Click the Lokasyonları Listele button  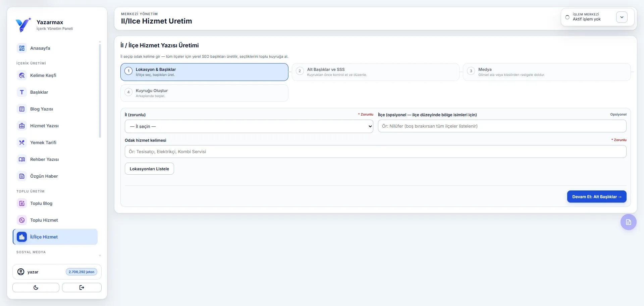(x=149, y=169)
